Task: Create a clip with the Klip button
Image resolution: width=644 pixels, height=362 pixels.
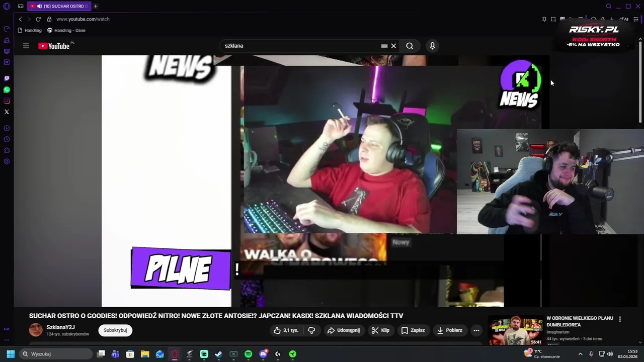Action: click(x=380, y=330)
